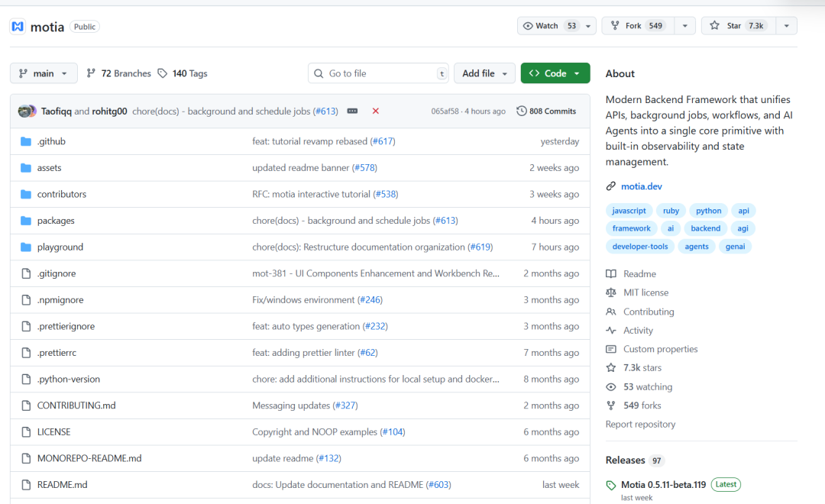Click the tags icon beside 140 Tags
This screenshot has width=825, height=504.
(x=163, y=73)
